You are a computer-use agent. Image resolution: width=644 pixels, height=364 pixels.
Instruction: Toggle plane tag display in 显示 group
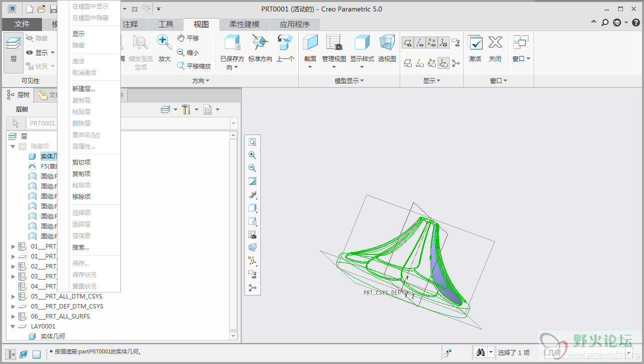(408, 63)
